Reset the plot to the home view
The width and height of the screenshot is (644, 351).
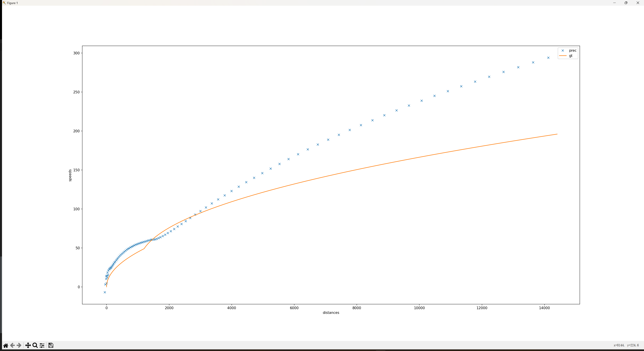(6, 345)
